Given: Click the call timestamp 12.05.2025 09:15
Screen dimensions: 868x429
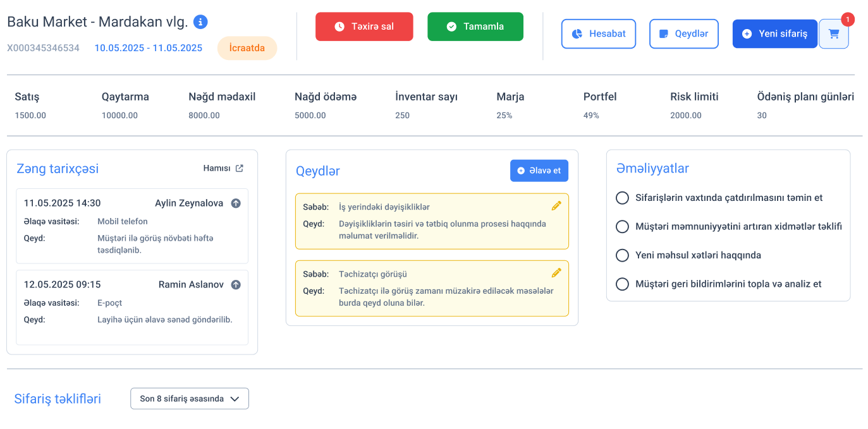Looking at the screenshot, I should [62, 285].
